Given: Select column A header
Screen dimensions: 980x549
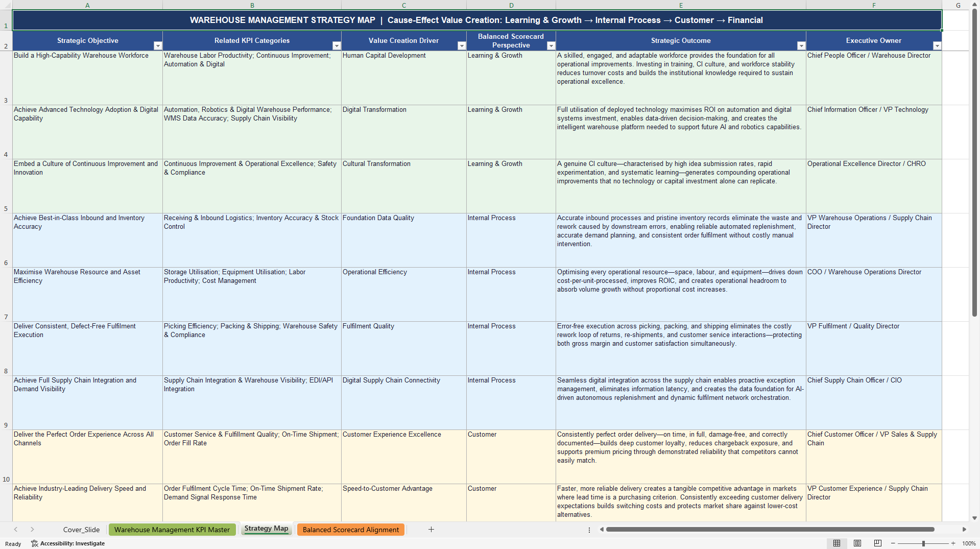Looking at the screenshot, I should (87, 5).
